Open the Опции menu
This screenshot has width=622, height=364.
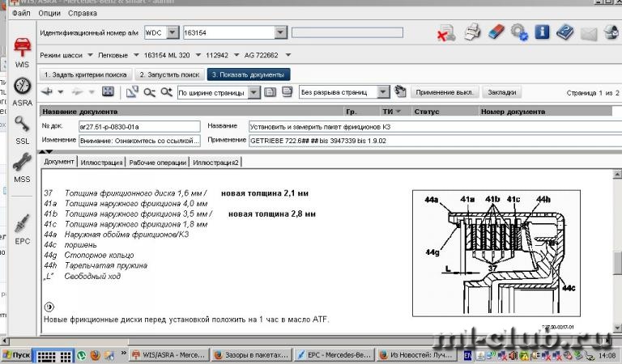tap(49, 13)
